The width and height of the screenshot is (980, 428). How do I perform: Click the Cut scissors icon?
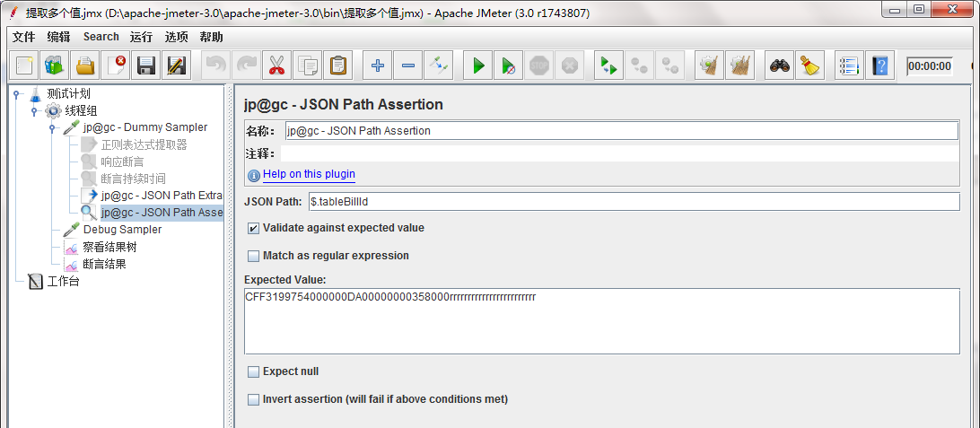coord(277,65)
